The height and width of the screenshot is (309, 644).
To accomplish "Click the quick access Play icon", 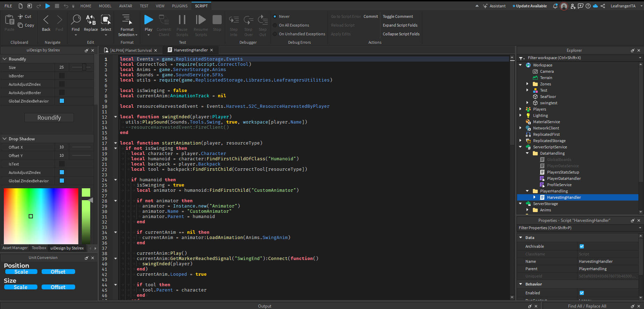I will (x=48, y=6).
